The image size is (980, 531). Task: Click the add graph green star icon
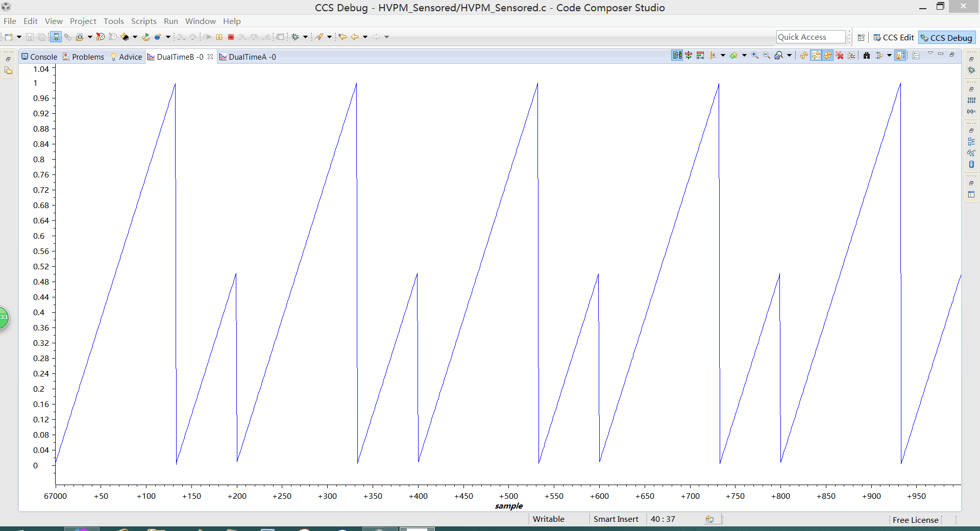click(x=734, y=56)
